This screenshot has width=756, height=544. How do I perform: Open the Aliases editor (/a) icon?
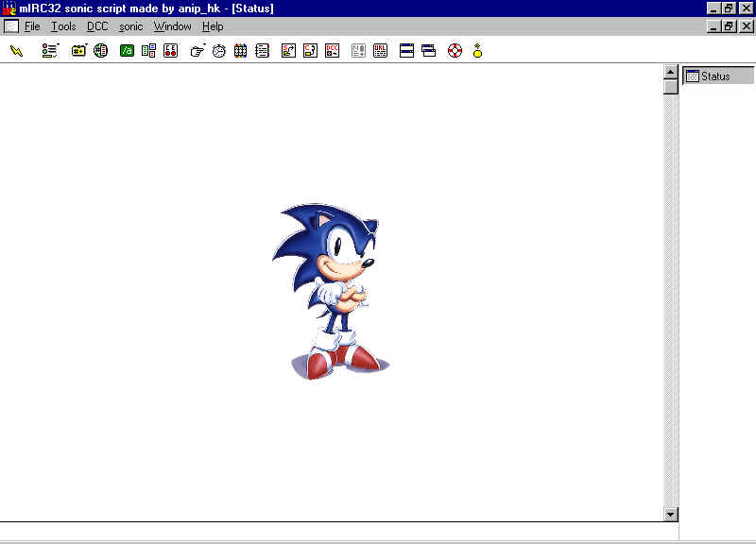(x=127, y=51)
